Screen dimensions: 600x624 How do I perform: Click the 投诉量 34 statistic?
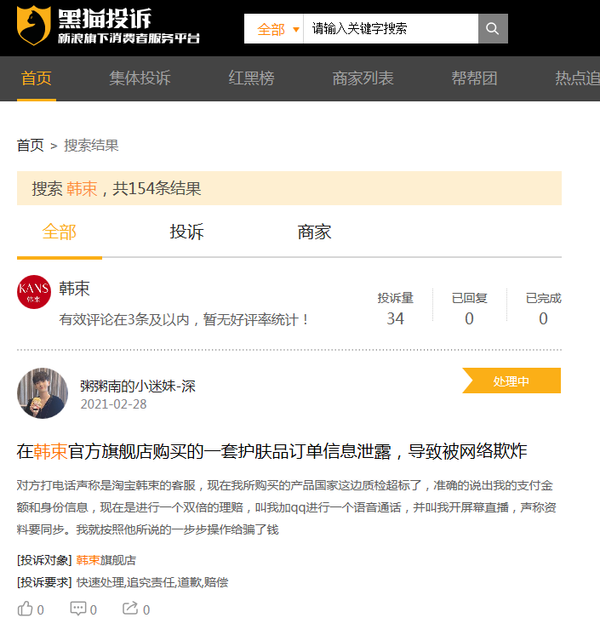pos(395,309)
